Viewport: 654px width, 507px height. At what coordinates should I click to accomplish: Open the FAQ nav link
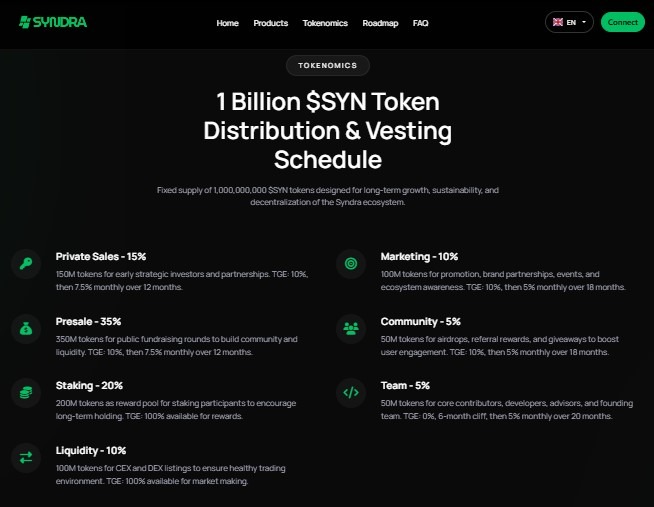coord(421,23)
